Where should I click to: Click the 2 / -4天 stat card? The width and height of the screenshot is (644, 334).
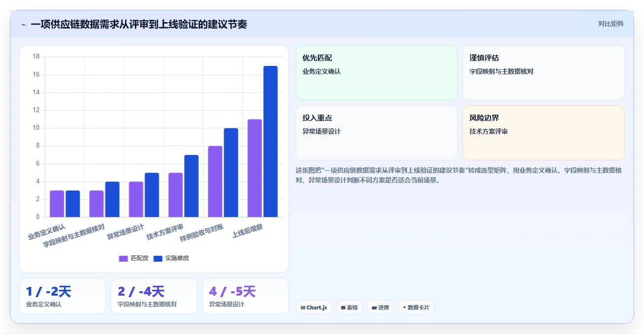pos(154,296)
